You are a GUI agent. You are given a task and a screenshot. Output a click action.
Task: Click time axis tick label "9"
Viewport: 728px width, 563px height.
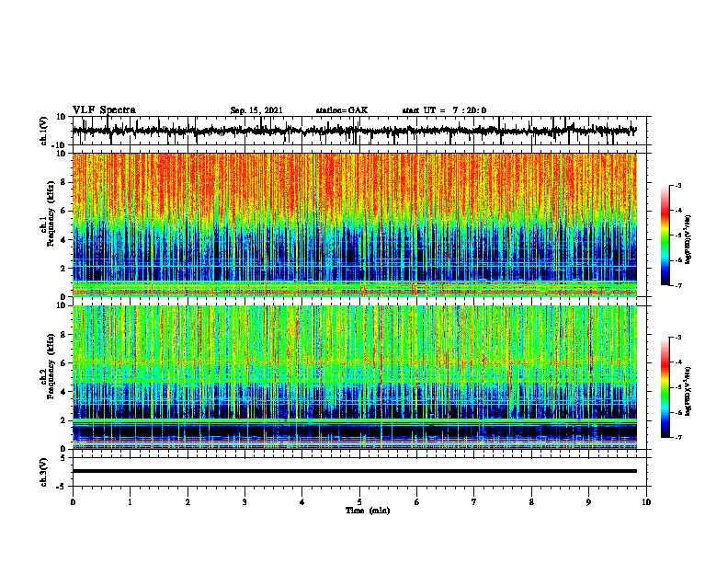(588, 502)
